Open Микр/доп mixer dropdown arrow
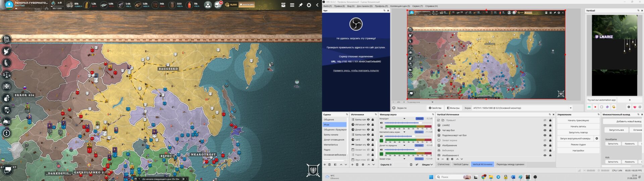The width and height of the screenshot is (644, 181). 404,119
